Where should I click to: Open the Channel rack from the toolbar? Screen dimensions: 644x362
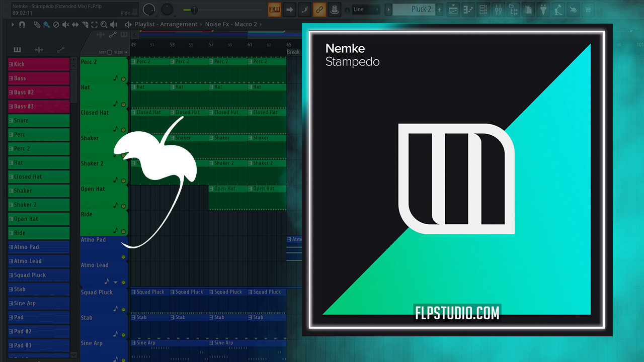482,10
